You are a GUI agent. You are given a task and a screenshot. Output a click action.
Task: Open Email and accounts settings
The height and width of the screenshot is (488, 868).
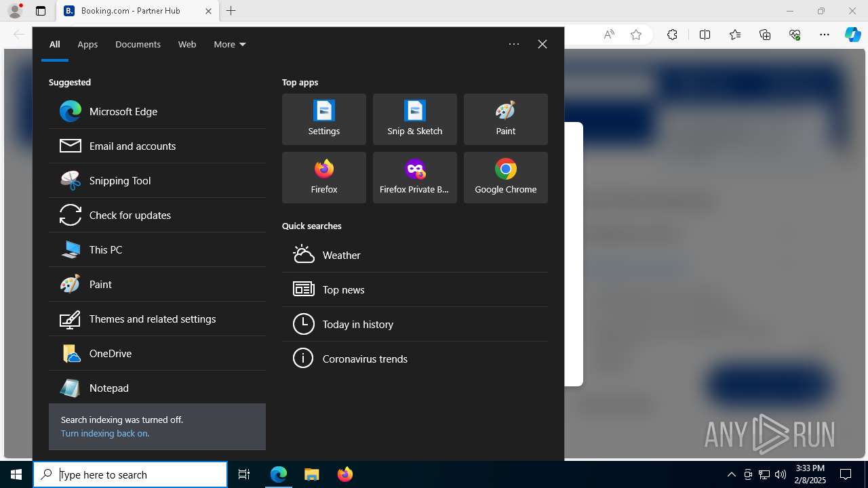(157, 146)
